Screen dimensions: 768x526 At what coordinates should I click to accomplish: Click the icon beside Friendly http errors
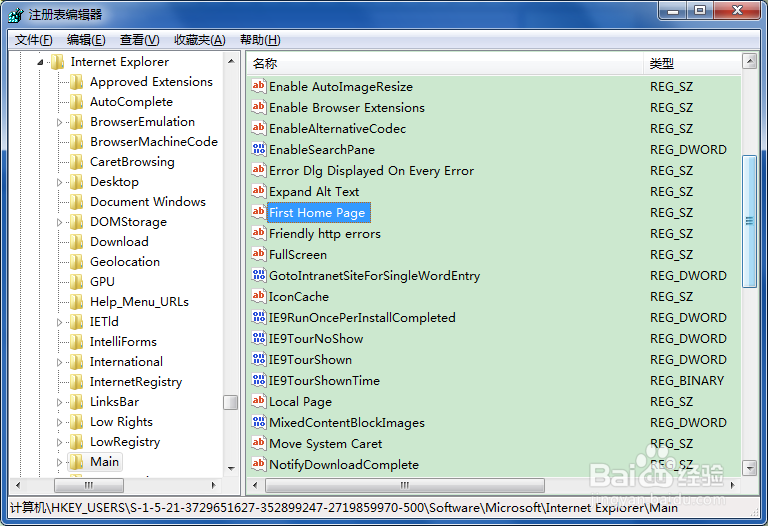[x=259, y=234]
